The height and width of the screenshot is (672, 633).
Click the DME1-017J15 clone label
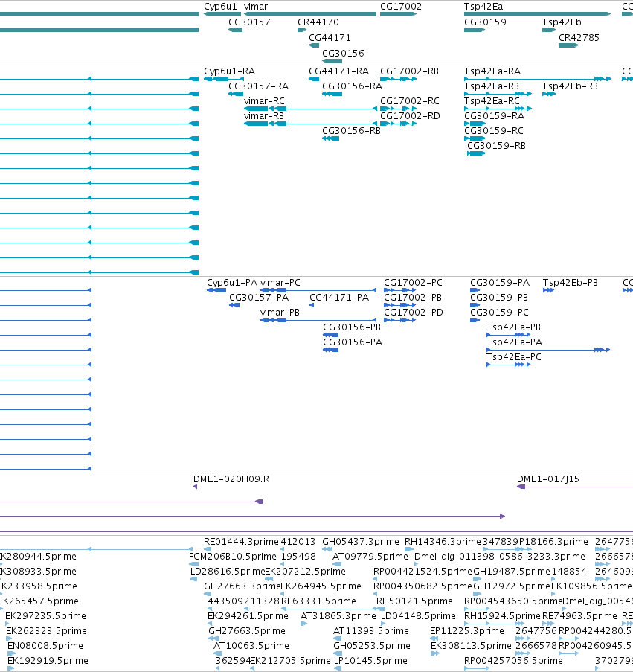coord(548,479)
